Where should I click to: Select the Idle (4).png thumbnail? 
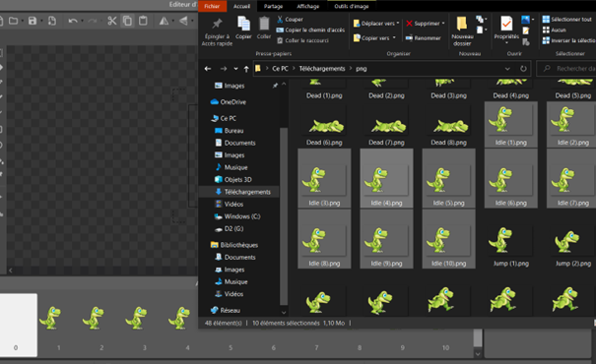pyautogui.click(x=386, y=178)
